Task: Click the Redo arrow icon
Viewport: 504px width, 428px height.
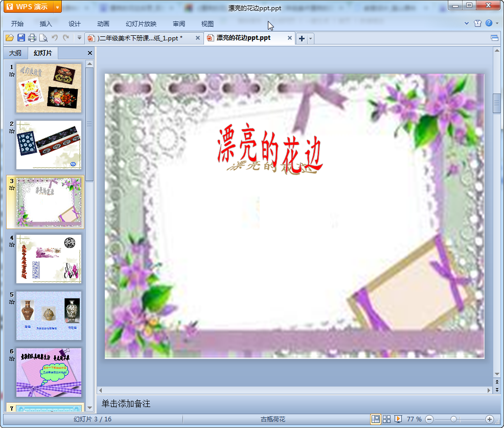Action: coord(66,38)
